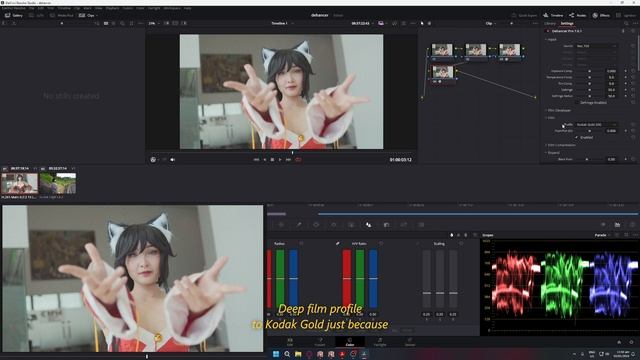The height and width of the screenshot is (360, 640).
Task: Reset the film Profile parameter
Action: click(633, 124)
